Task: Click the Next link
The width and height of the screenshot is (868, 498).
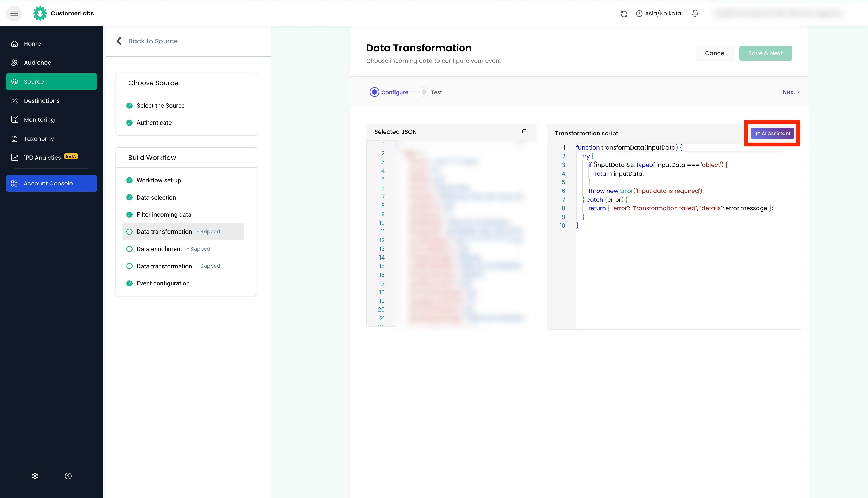Action: tap(791, 92)
